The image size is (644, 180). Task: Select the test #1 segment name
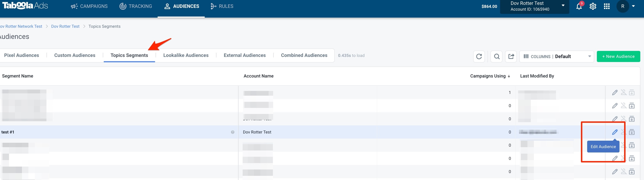8,132
